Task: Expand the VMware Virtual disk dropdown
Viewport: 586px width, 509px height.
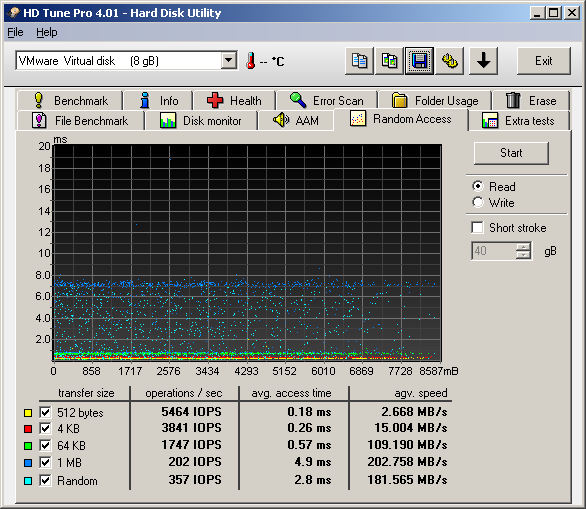Action: point(228,61)
